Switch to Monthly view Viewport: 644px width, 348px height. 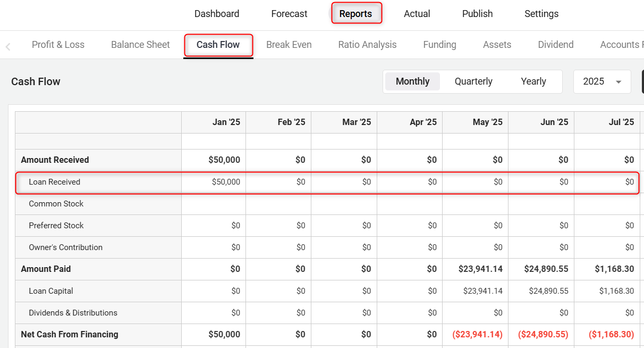(412, 81)
